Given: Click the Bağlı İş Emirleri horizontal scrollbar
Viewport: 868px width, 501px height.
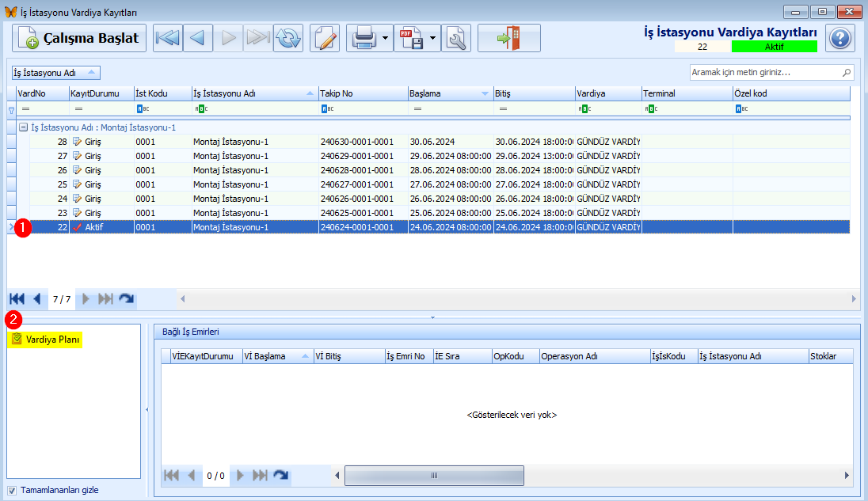Looking at the screenshot, I should click(x=433, y=476).
